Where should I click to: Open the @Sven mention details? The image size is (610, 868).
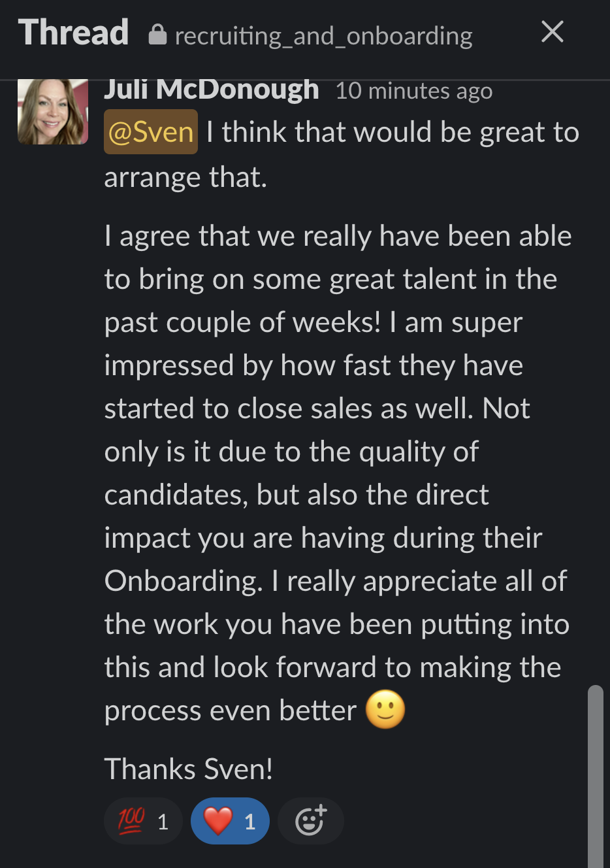[x=150, y=131]
